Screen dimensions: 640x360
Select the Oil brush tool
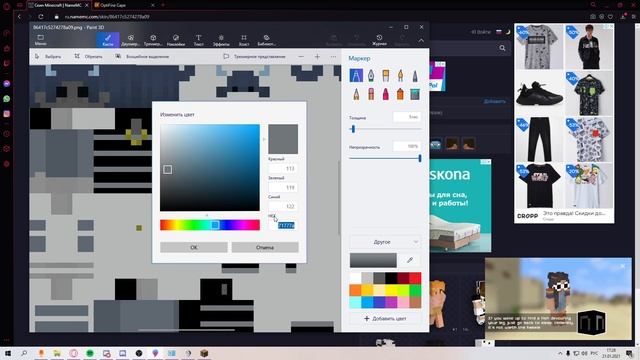385,76
